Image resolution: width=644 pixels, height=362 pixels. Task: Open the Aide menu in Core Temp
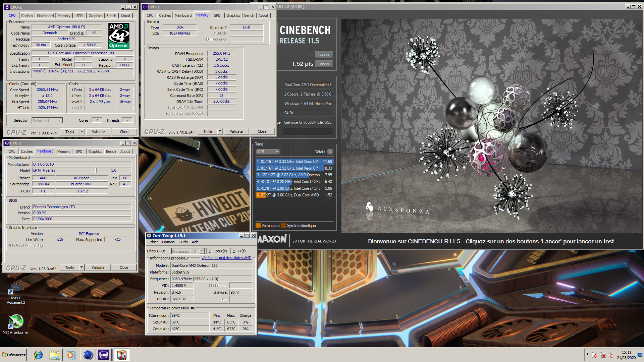[x=195, y=242]
